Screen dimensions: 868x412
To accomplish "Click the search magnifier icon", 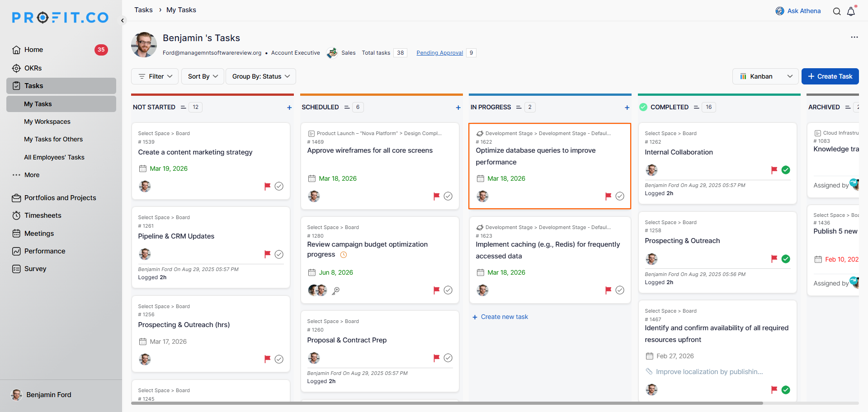I will click(837, 11).
